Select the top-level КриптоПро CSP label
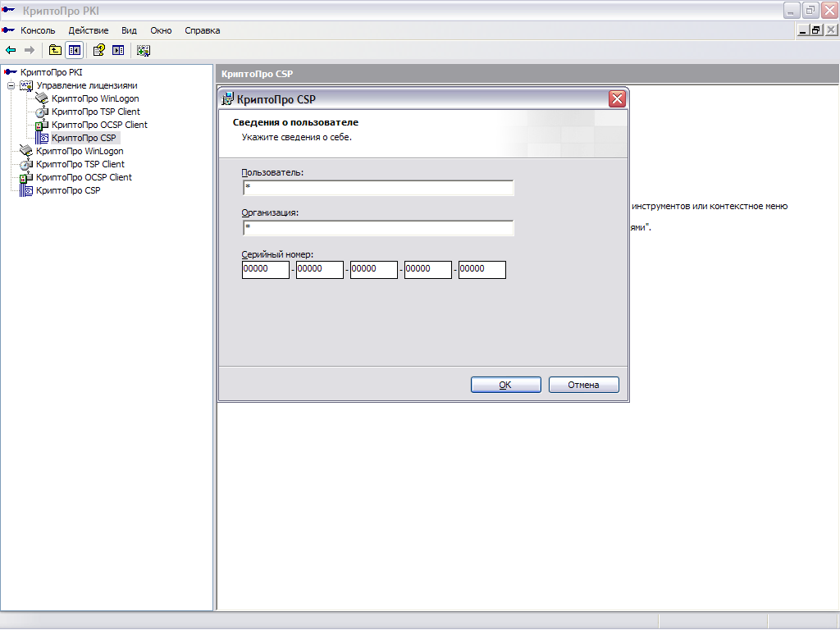 (x=68, y=190)
